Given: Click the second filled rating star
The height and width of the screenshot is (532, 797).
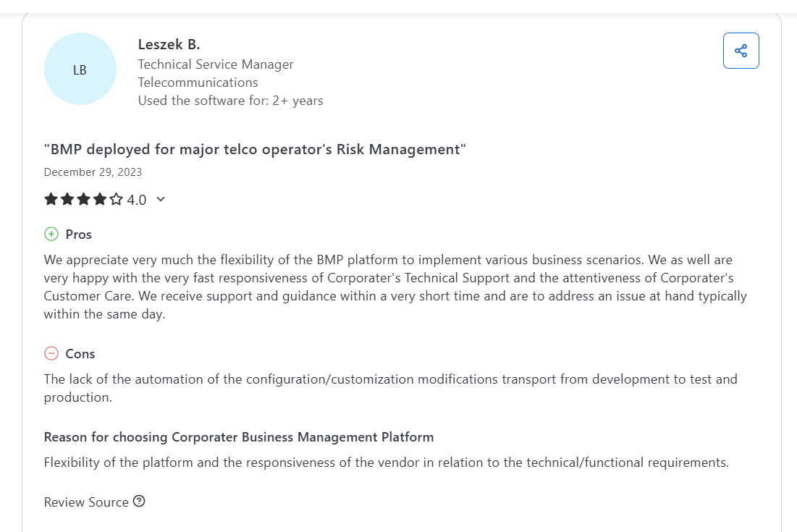Looking at the screenshot, I should tap(67, 199).
